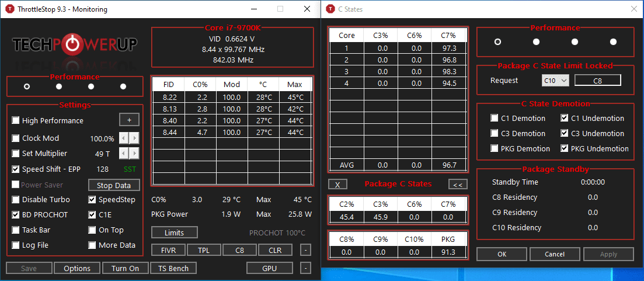Click the Turn On button
This screenshot has height=281, width=644.
[126, 268]
